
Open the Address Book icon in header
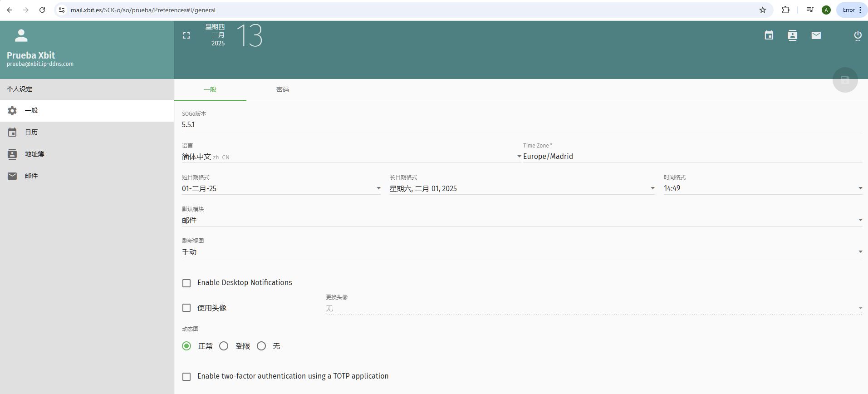792,35
